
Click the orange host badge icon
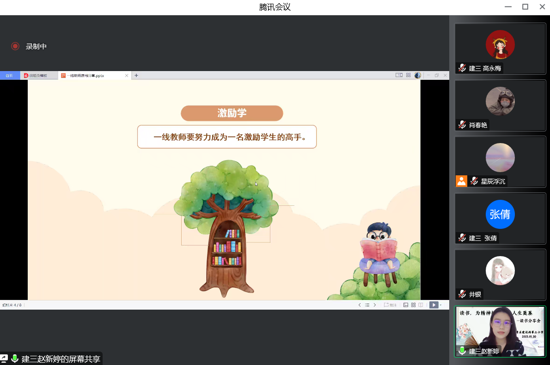pyautogui.click(x=461, y=181)
